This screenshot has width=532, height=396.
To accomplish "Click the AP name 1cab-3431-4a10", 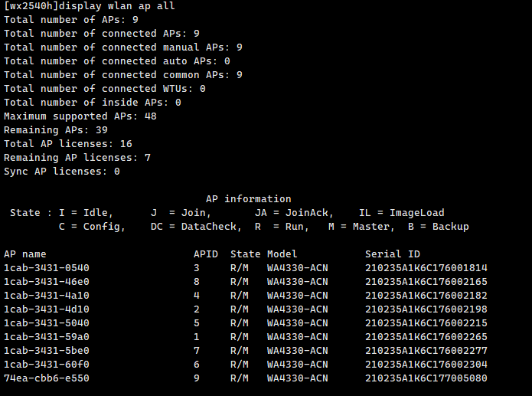I will pyautogui.click(x=47, y=296).
